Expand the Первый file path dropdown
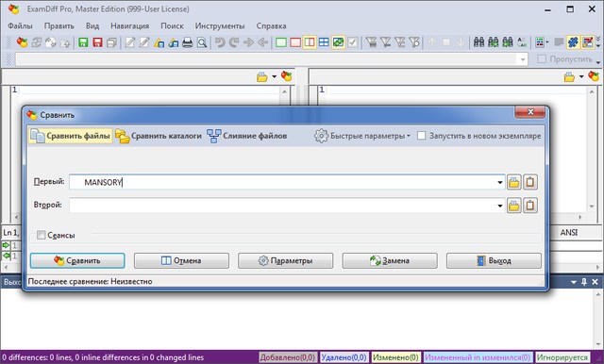 tap(499, 182)
